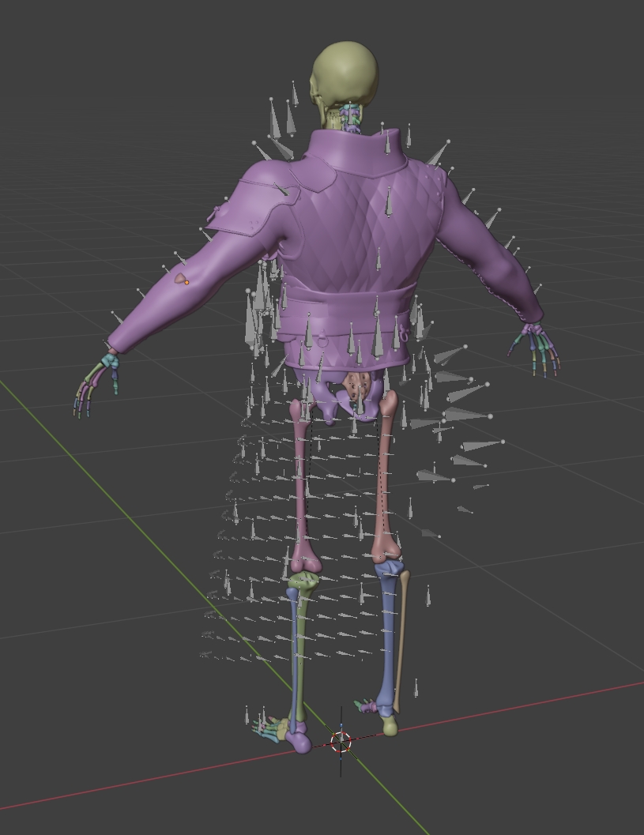Select the neck vertebrae below the skull
This screenshot has width=644, height=835.
[x=351, y=118]
